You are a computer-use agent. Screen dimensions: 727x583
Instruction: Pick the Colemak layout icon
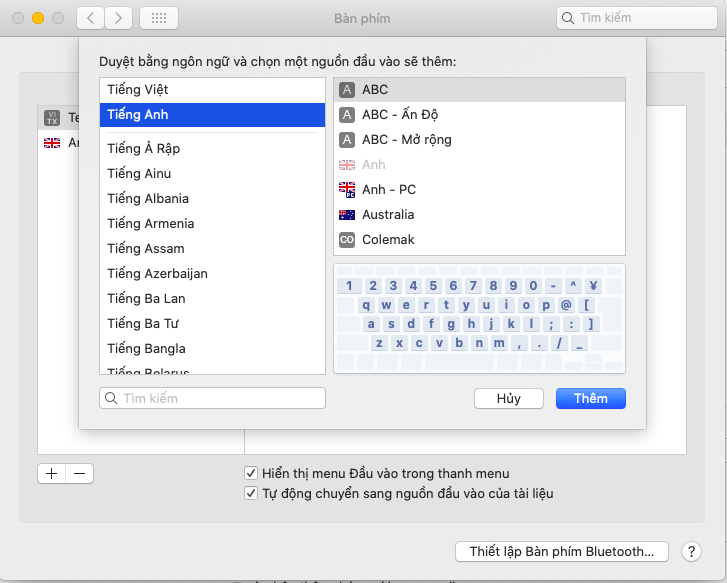coord(347,240)
